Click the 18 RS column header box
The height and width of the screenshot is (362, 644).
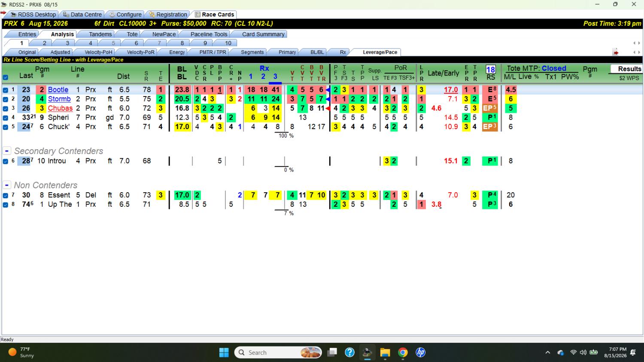pos(491,69)
